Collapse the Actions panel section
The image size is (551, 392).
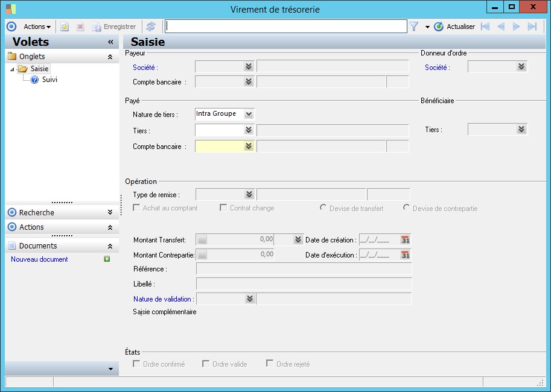pyautogui.click(x=110, y=227)
